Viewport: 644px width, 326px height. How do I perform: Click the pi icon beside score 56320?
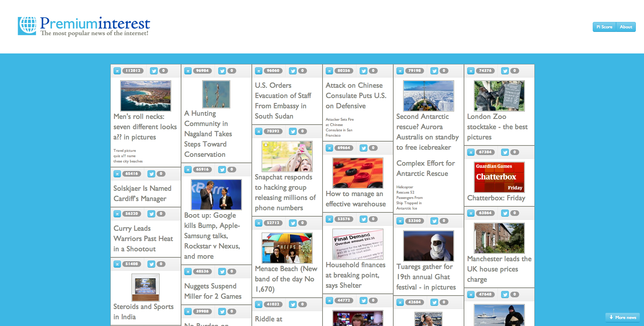[x=117, y=214]
